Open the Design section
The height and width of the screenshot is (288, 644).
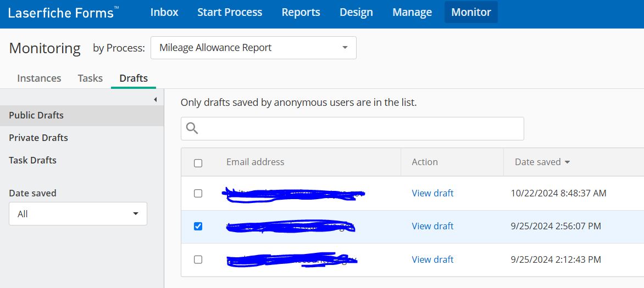(356, 12)
